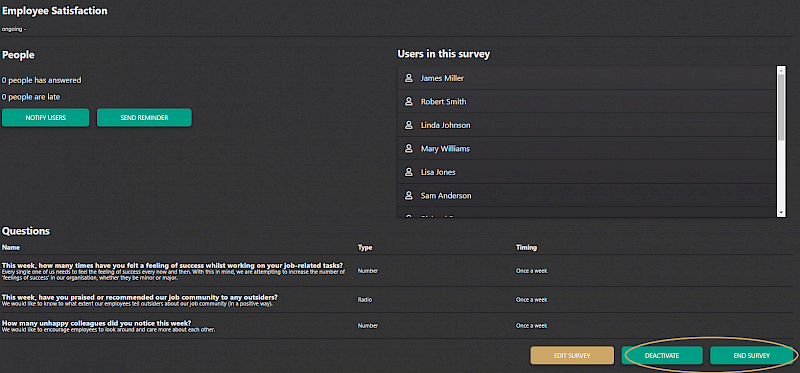Image resolution: width=800 pixels, height=373 pixels.
Task: Click the Employee Satisfaction title
Action: tap(55, 11)
